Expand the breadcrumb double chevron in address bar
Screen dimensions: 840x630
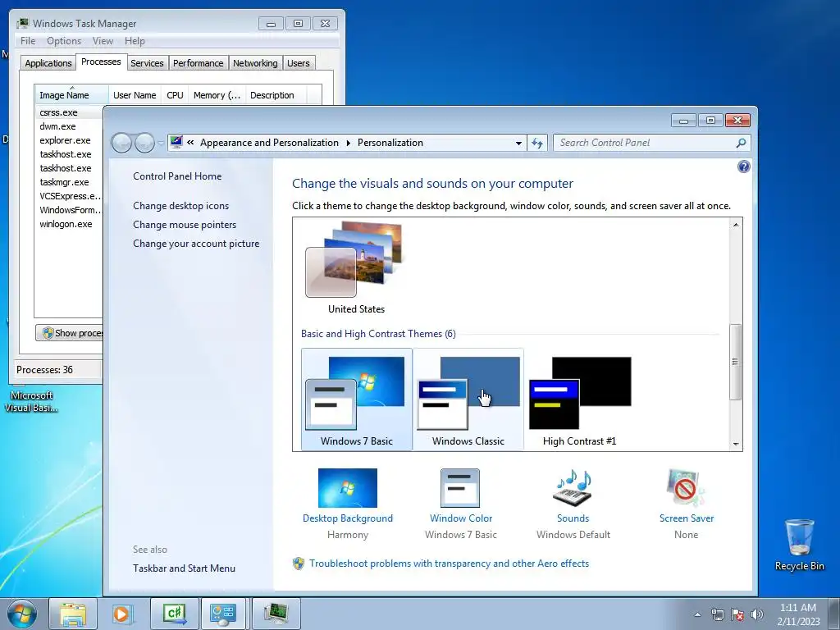190,143
